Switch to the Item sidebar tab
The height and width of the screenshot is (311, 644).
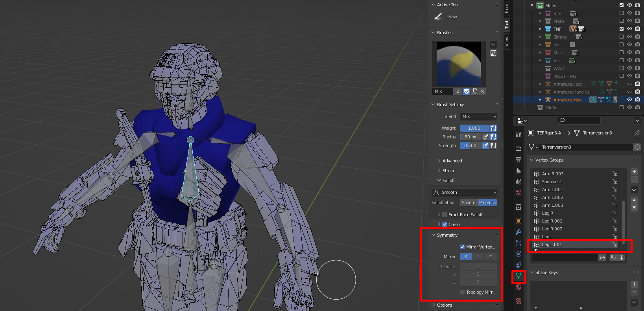click(507, 8)
